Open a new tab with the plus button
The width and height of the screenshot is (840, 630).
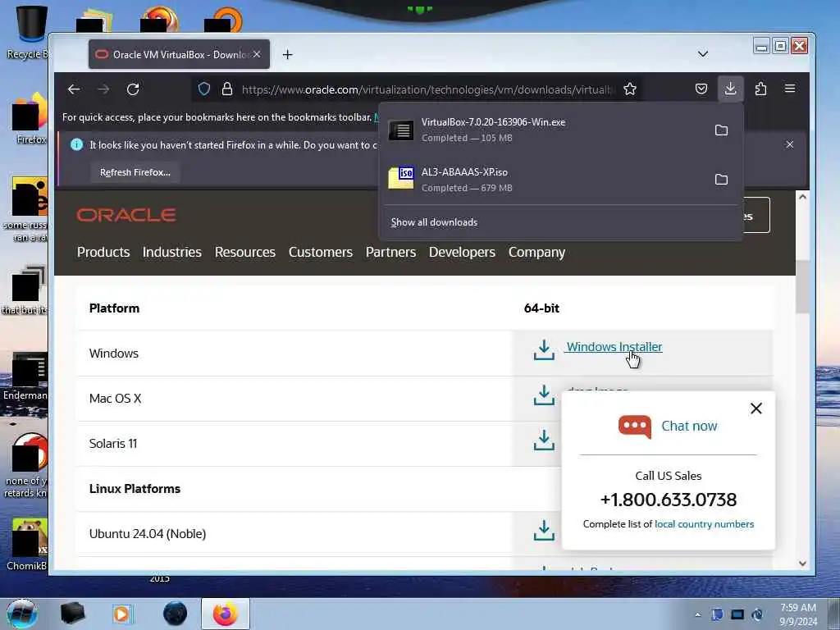[288, 55]
